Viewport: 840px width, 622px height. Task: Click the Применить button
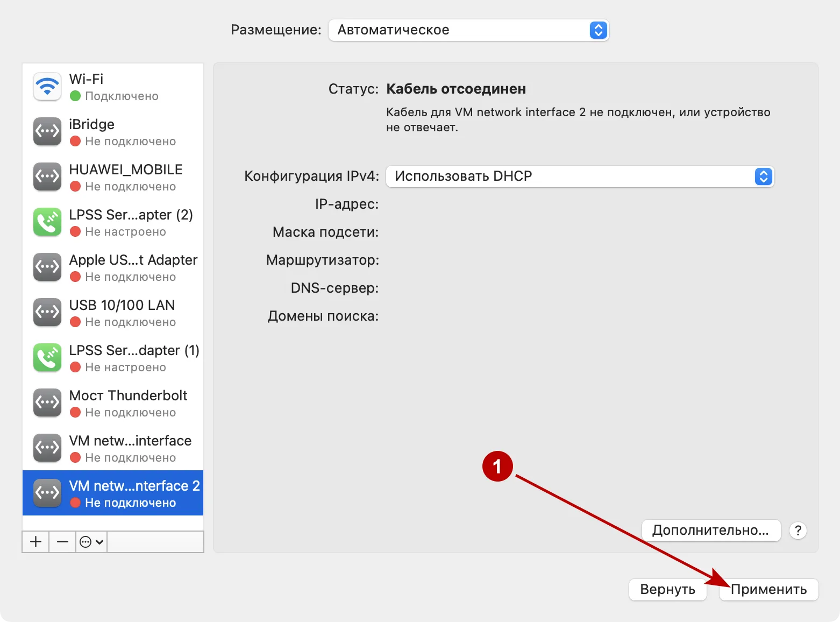(768, 589)
